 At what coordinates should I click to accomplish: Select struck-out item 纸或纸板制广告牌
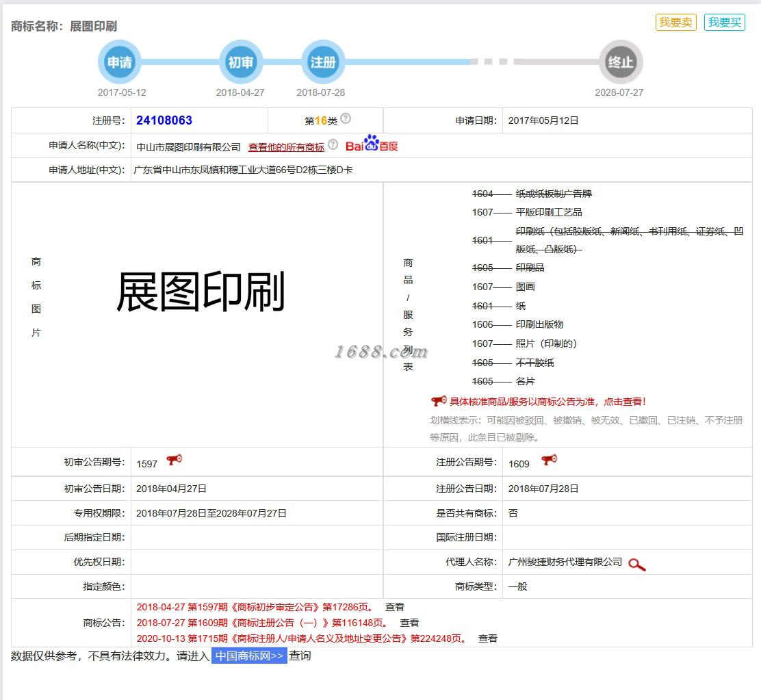[x=554, y=194]
